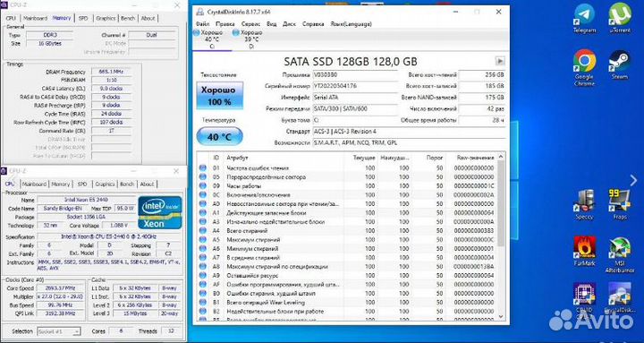
Task: Click the Максимум стираний по спецификации row
Action: click(x=347, y=267)
